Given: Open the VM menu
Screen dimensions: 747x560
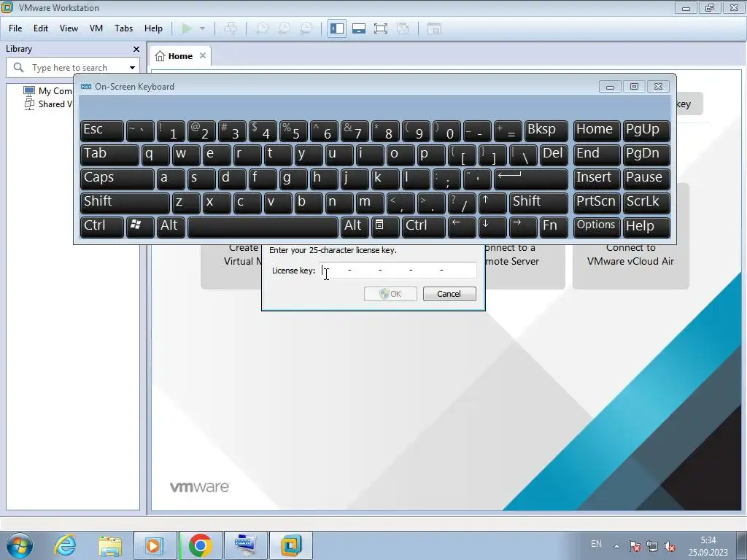Looking at the screenshot, I should 96,28.
